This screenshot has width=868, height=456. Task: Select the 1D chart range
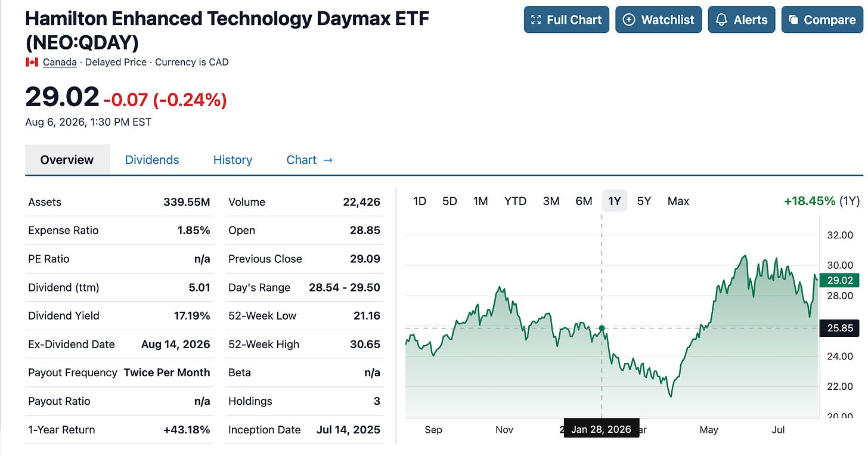(420, 201)
